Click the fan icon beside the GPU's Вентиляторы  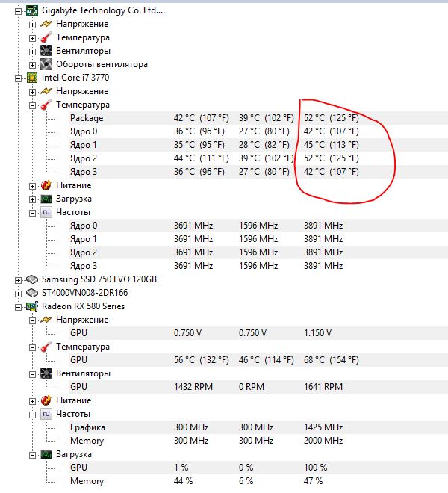click(46, 373)
